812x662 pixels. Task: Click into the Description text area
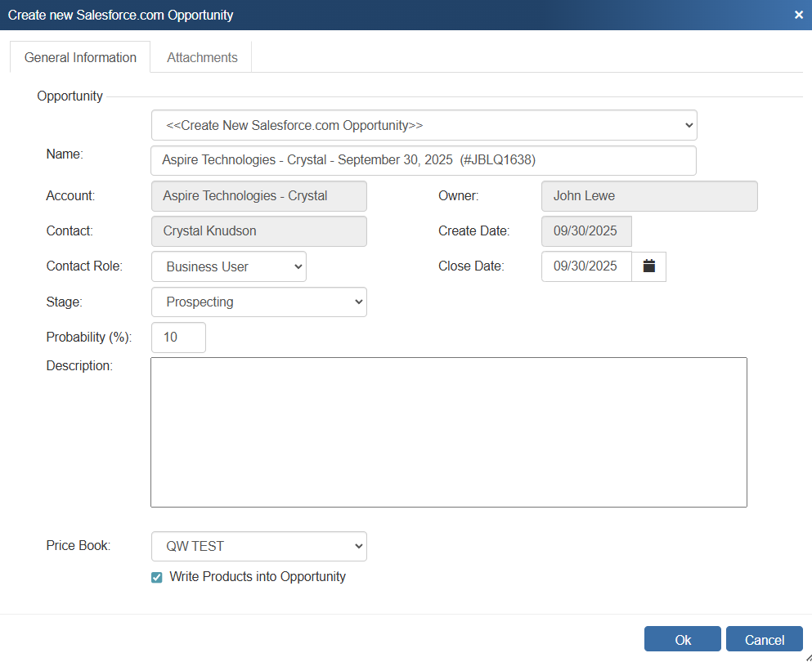448,432
